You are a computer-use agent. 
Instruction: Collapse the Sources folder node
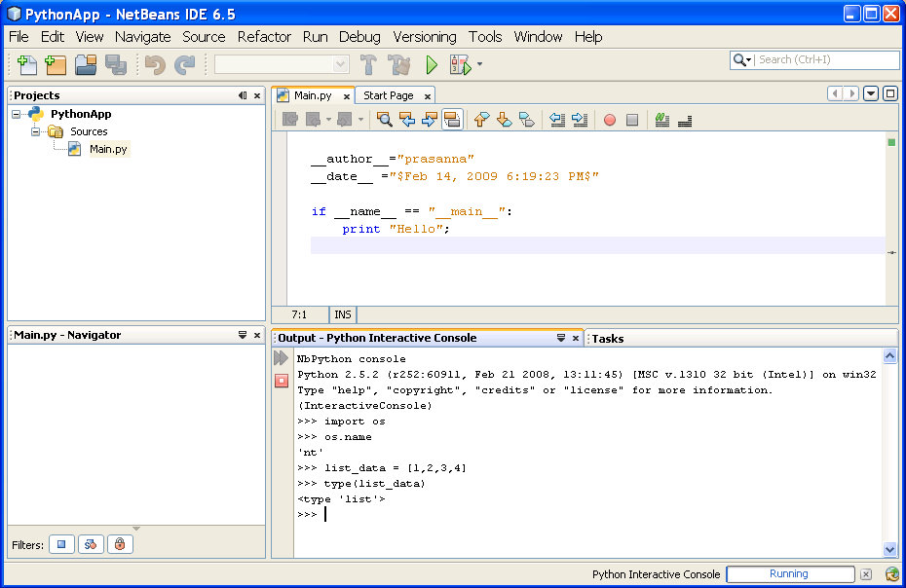36,131
